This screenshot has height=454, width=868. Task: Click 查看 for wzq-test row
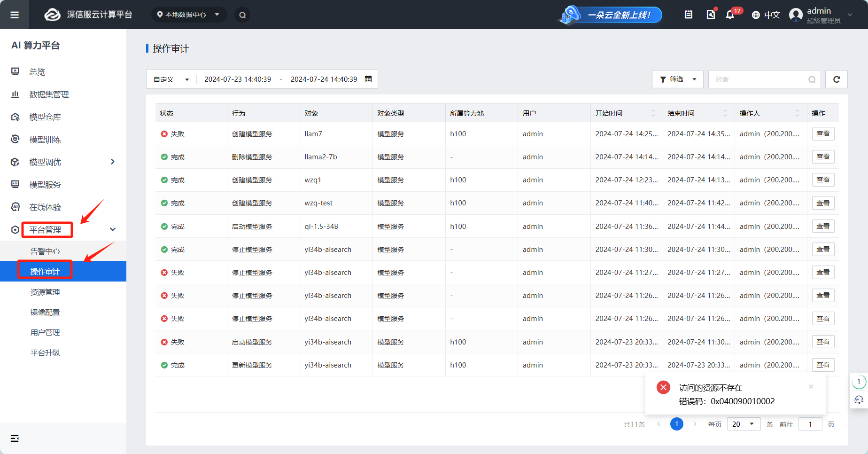[x=823, y=203]
